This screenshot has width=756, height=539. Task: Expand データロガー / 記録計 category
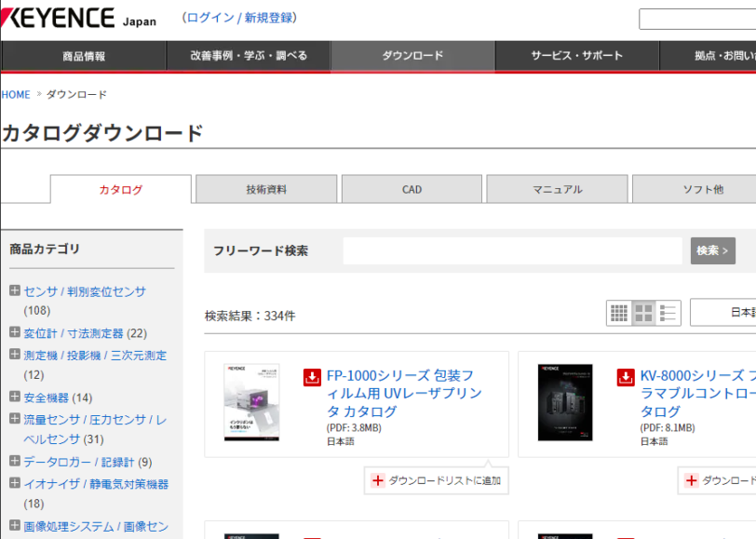point(15,461)
